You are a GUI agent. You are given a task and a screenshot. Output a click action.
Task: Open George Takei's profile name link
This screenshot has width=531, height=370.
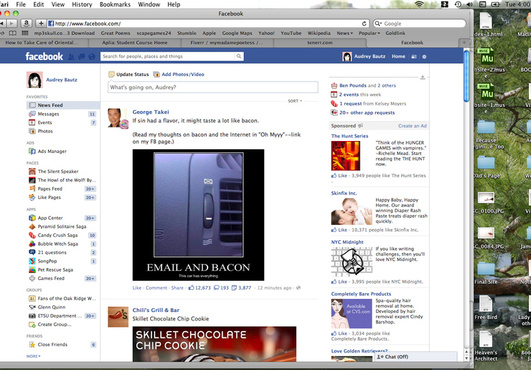151,112
